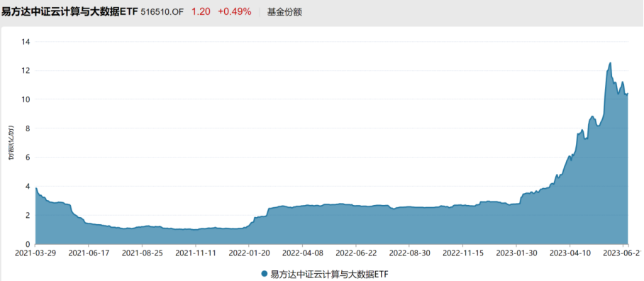This screenshot has width=644, height=281.
Task: Click the x-axis date 2022-01-20
Action: tap(249, 254)
